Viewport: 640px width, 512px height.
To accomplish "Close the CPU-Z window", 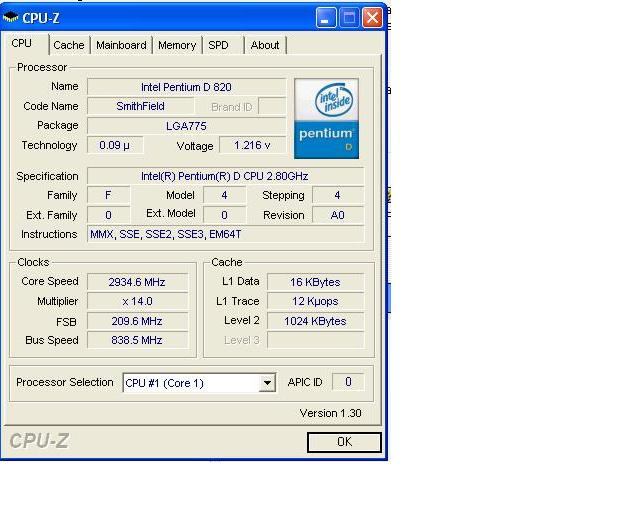I will (x=372, y=18).
